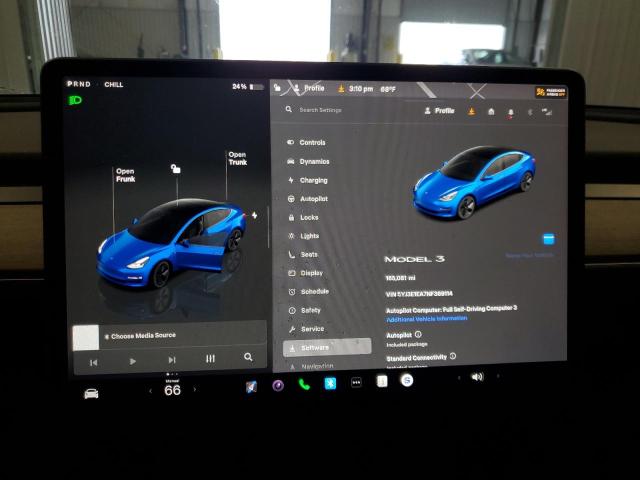Open the all apps three-dots icon
Screen dimensions: 640x480
(356, 382)
